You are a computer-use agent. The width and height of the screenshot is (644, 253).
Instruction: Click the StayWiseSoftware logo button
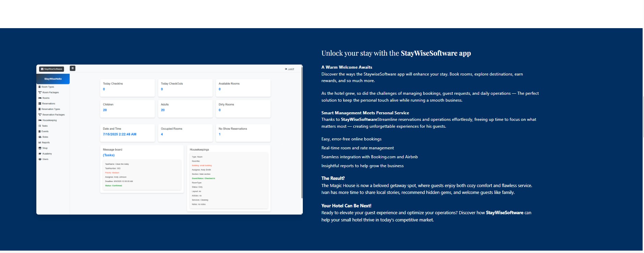click(51, 69)
